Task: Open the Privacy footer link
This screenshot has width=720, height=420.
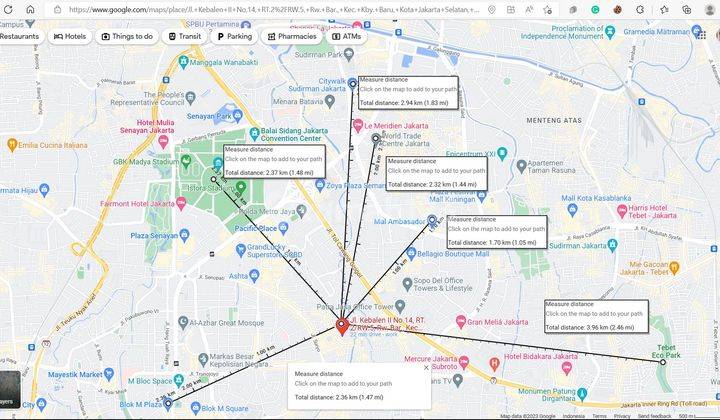Action: coord(622,416)
